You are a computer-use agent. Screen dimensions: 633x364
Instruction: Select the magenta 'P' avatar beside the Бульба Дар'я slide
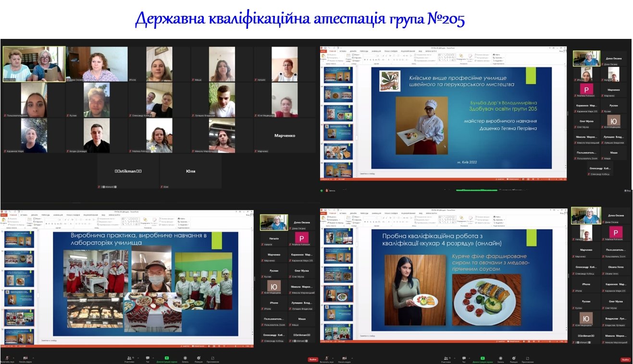(586, 89)
